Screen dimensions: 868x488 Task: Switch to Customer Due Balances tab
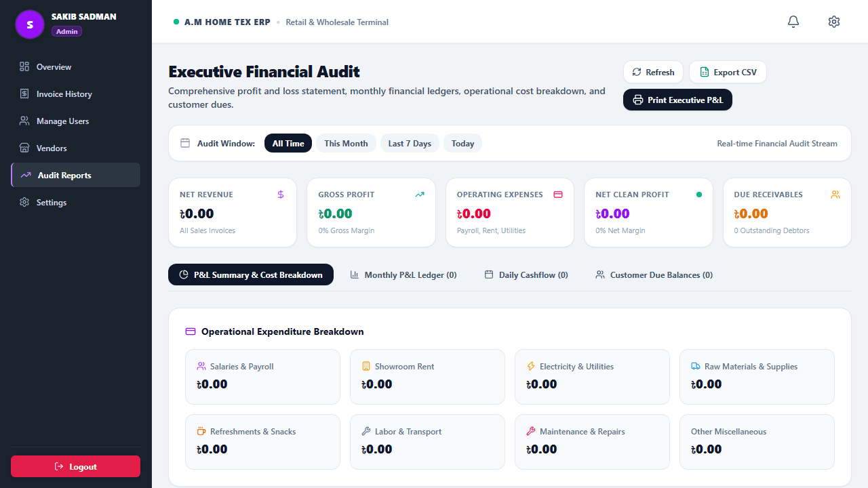(654, 274)
